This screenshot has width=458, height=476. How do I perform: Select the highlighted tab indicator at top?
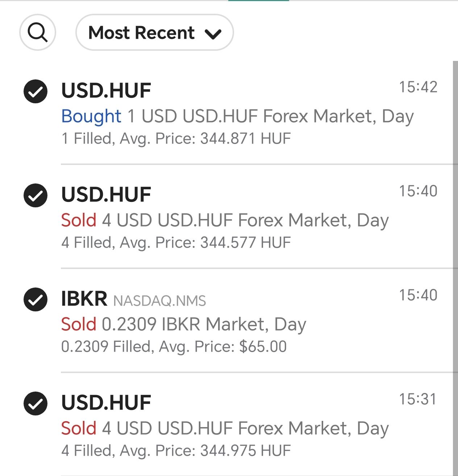(259, 1)
